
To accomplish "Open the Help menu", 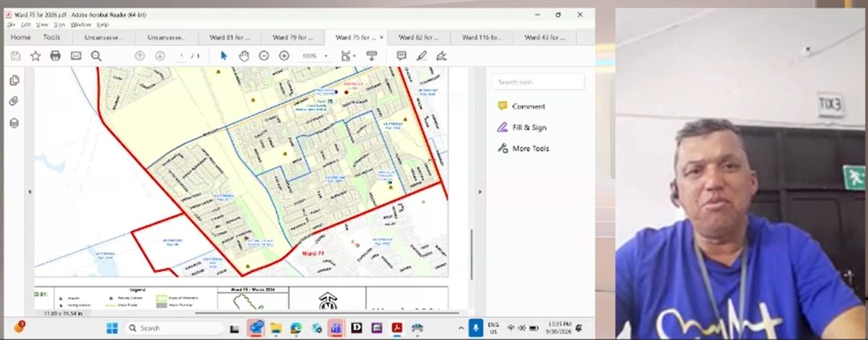I will 102,25.
